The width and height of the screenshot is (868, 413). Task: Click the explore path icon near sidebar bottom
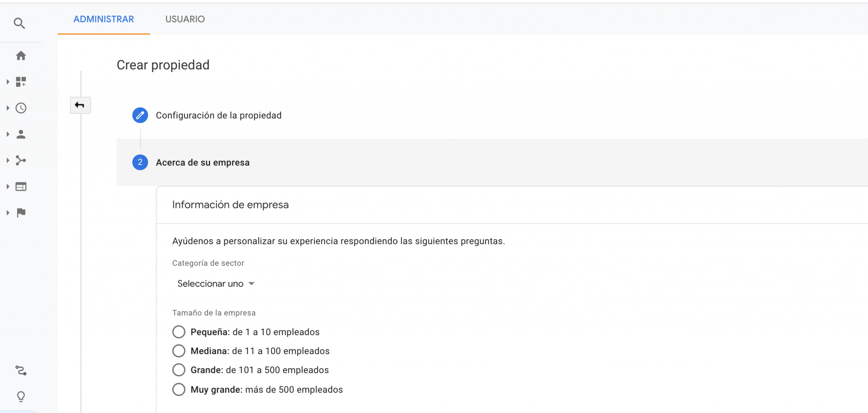tap(21, 371)
